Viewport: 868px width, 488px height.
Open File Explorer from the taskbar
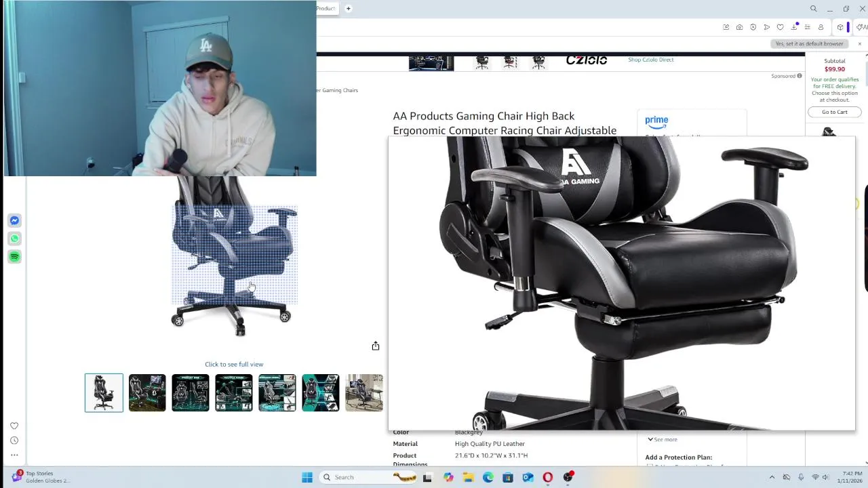point(468,477)
